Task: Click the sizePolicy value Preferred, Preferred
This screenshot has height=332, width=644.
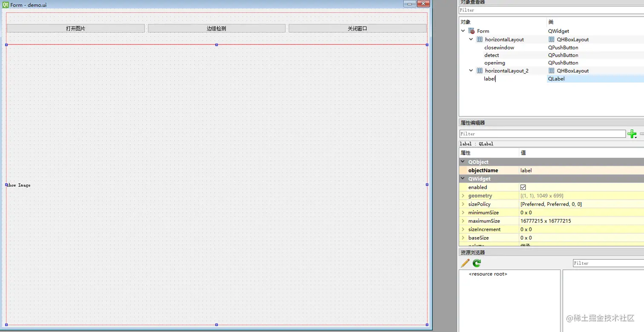Action: tap(551, 204)
